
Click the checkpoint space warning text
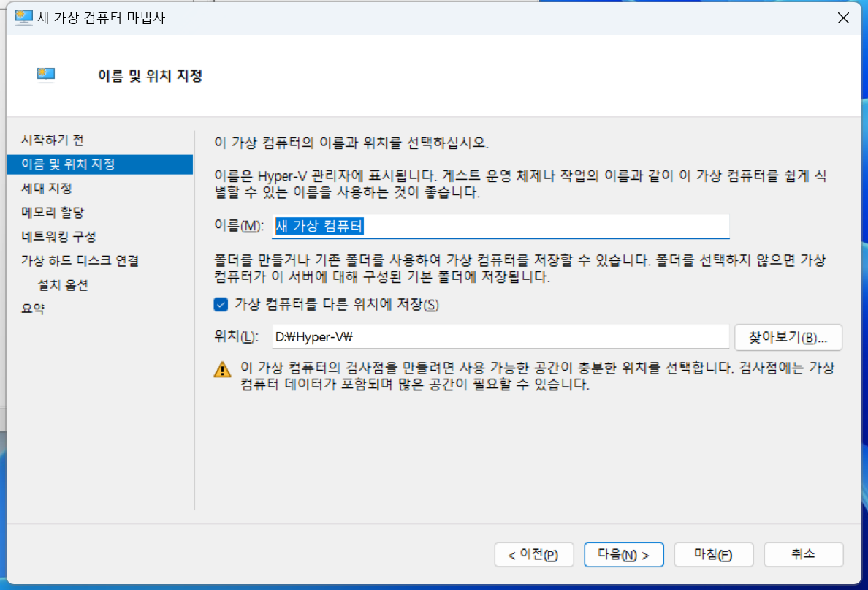click(537, 377)
